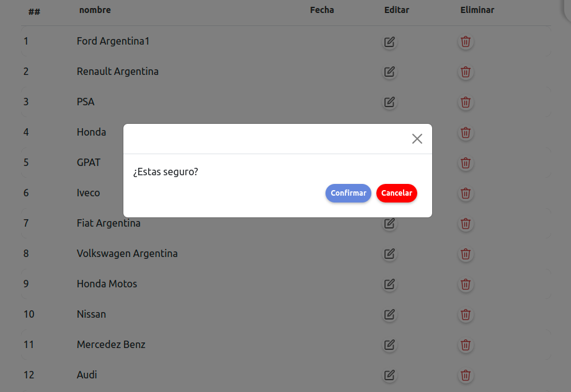Click the Audi name text
This screenshot has height=392, width=571.
tap(87, 375)
